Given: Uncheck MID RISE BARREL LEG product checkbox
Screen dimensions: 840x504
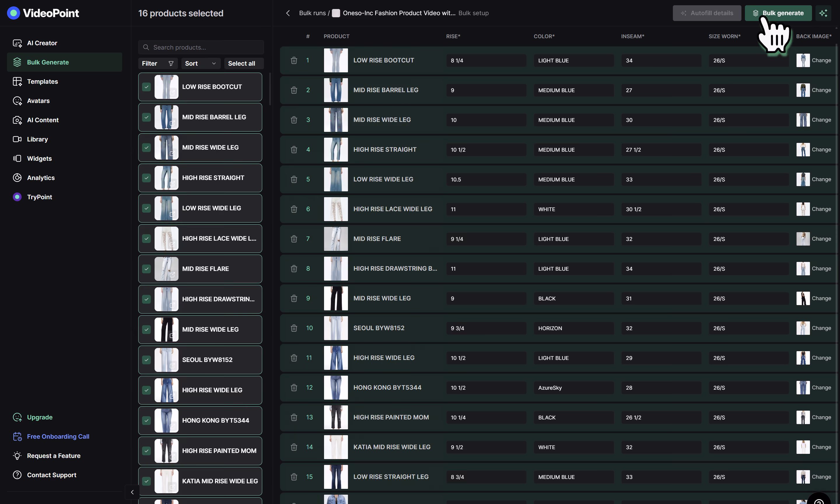Looking at the screenshot, I should click(146, 117).
